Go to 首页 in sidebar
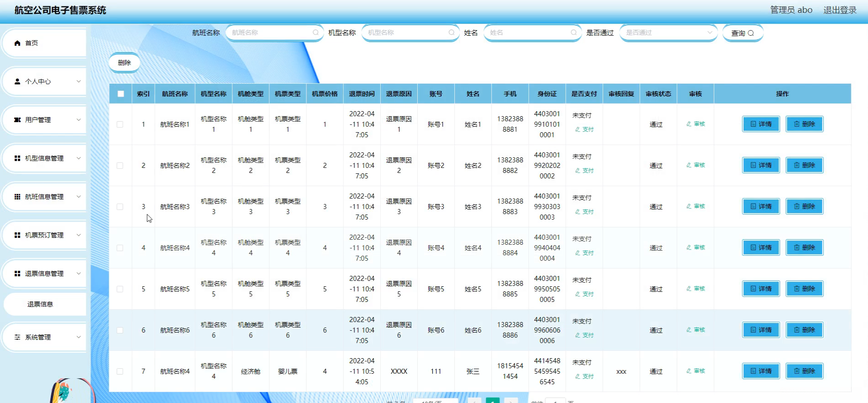Screen dimensions: 868x403 click(x=44, y=43)
